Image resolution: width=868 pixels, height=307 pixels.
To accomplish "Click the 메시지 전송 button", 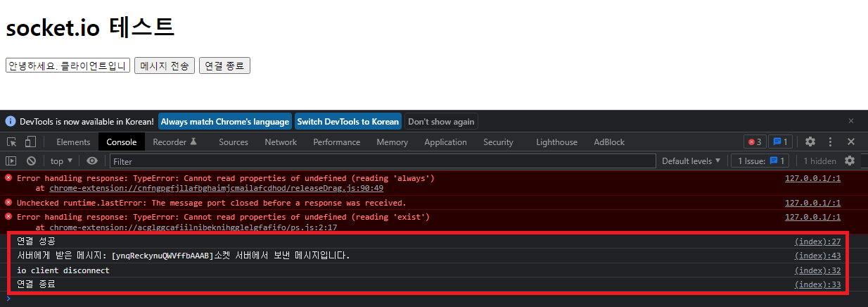I will [x=165, y=65].
